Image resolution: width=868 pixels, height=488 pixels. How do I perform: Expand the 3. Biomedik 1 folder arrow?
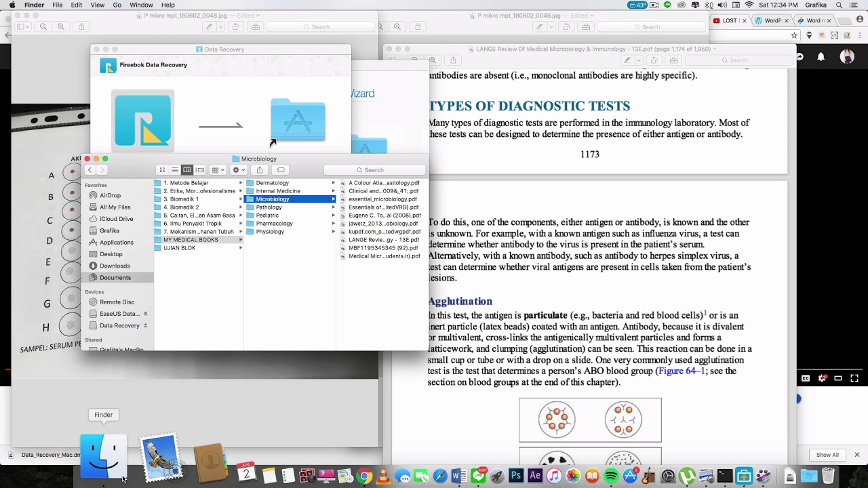pos(240,199)
